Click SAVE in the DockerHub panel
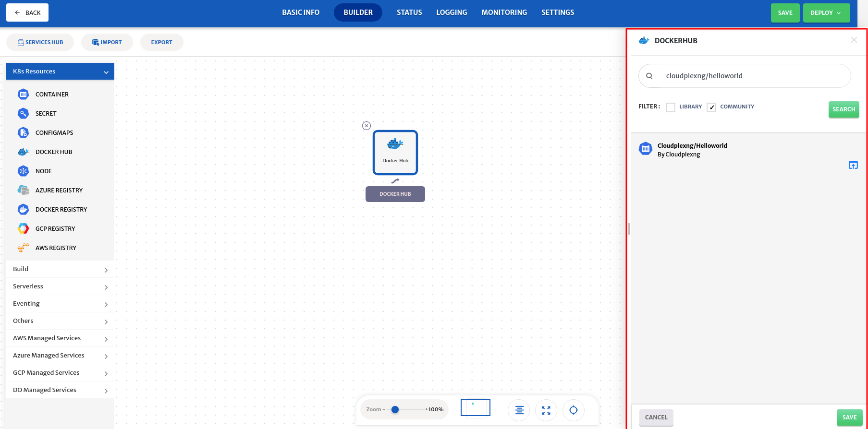 pos(849,417)
